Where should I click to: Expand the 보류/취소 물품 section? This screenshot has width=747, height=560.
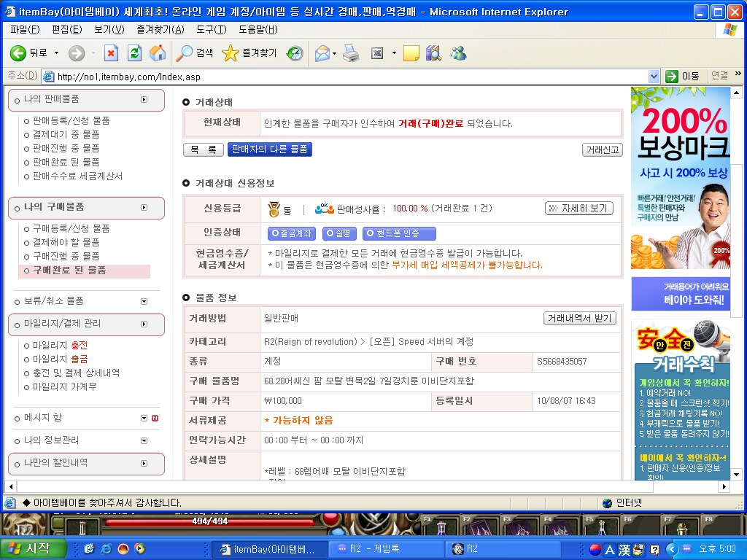tap(144, 301)
